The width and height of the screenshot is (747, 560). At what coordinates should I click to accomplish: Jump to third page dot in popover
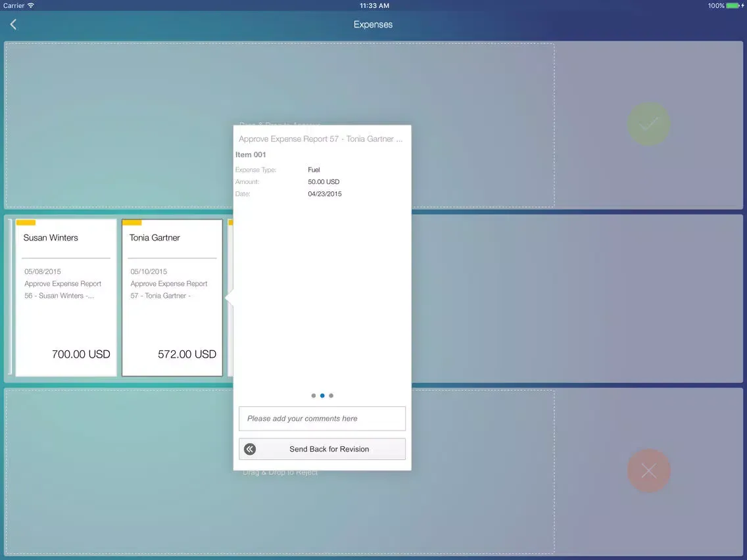coord(331,396)
